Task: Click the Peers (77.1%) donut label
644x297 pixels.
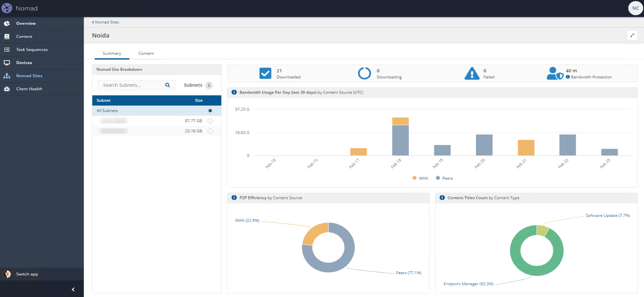Action: point(408,273)
